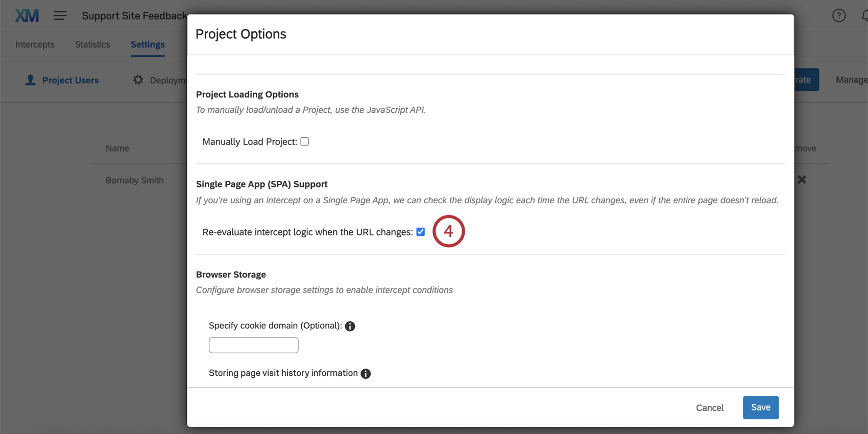Open the Settings tab

[148, 44]
